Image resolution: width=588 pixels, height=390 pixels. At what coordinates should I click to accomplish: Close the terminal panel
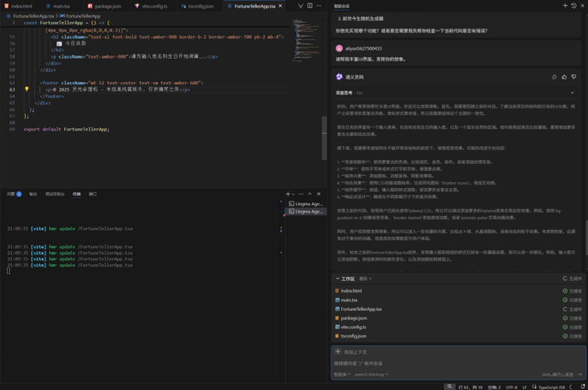click(x=319, y=194)
